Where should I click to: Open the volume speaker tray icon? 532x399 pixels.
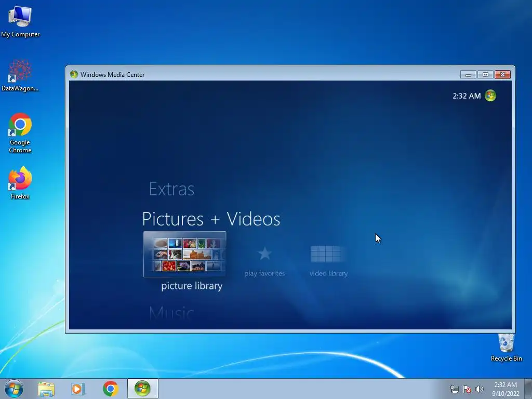[x=480, y=389]
